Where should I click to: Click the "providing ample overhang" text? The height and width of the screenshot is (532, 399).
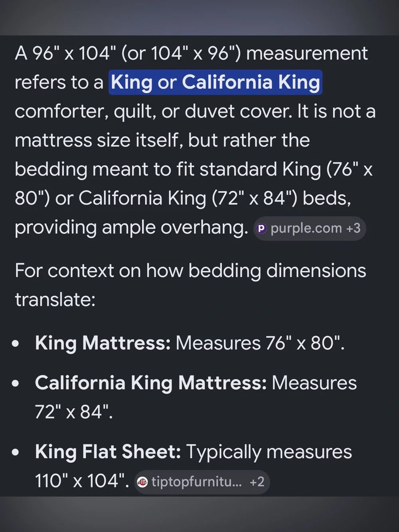point(132,227)
